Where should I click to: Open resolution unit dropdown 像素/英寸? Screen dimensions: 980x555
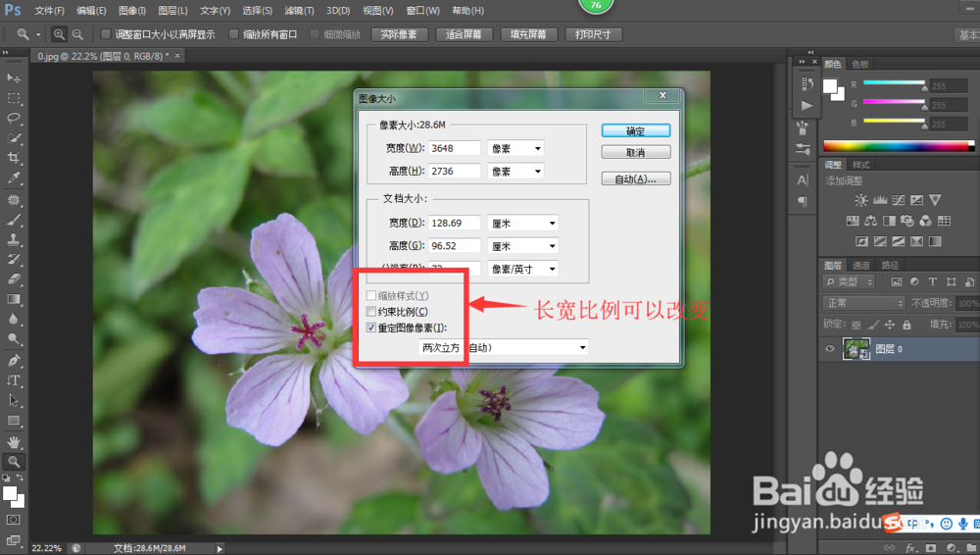522,269
